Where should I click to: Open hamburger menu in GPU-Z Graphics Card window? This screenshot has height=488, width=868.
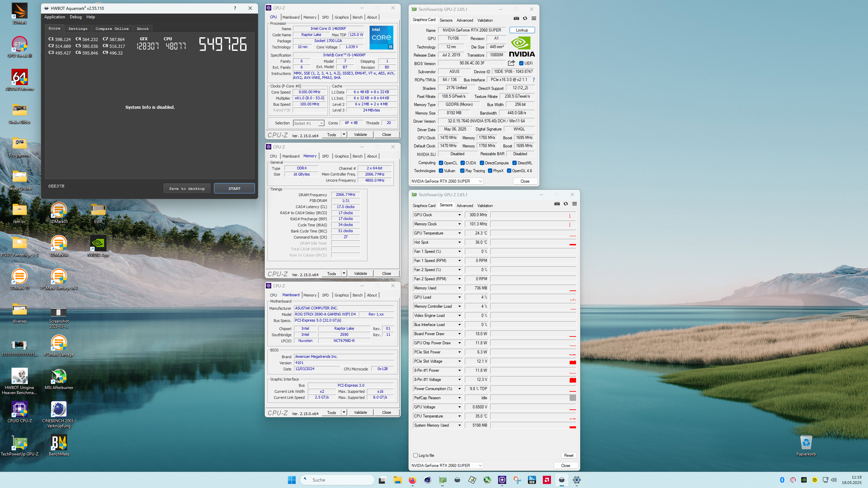pos(534,18)
